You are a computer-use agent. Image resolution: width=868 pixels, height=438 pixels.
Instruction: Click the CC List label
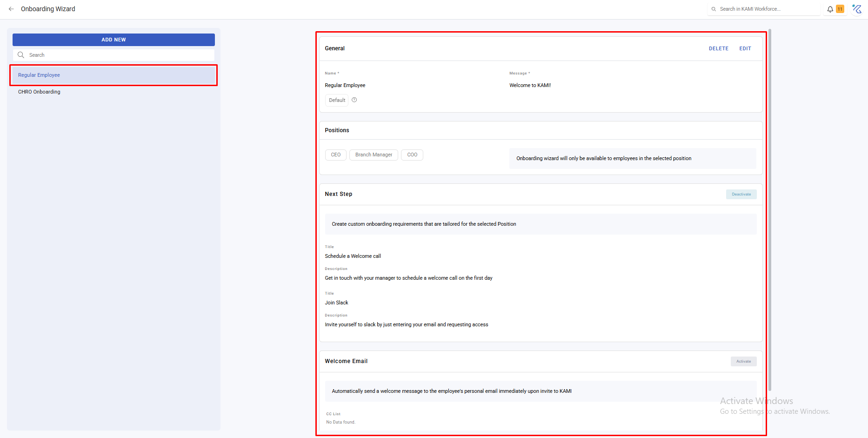(x=333, y=414)
